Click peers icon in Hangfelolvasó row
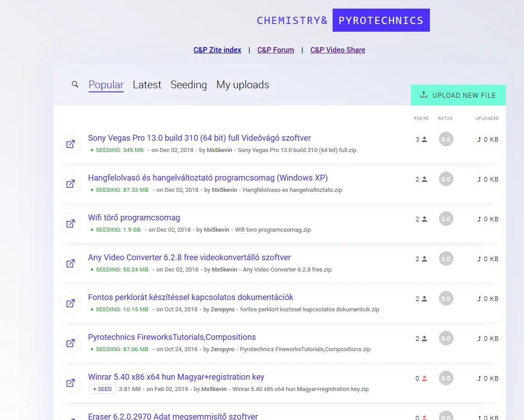Screen dimensions: 524x420 coord(424,179)
